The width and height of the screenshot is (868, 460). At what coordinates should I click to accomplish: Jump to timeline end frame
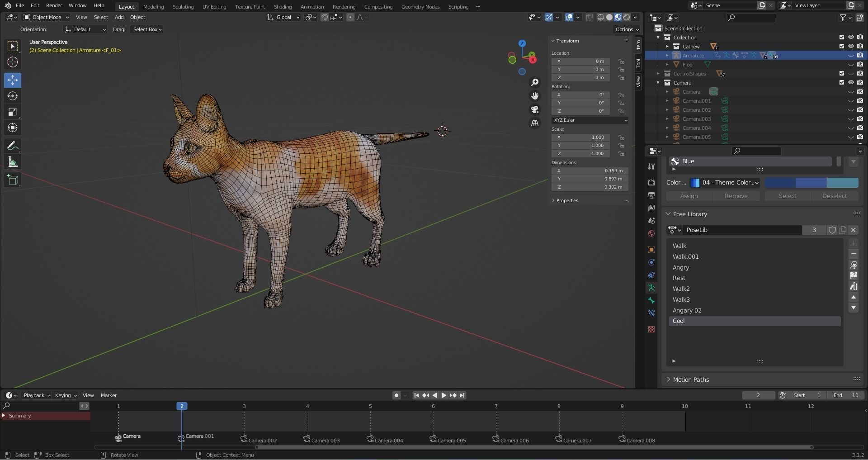pyautogui.click(x=462, y=395)
